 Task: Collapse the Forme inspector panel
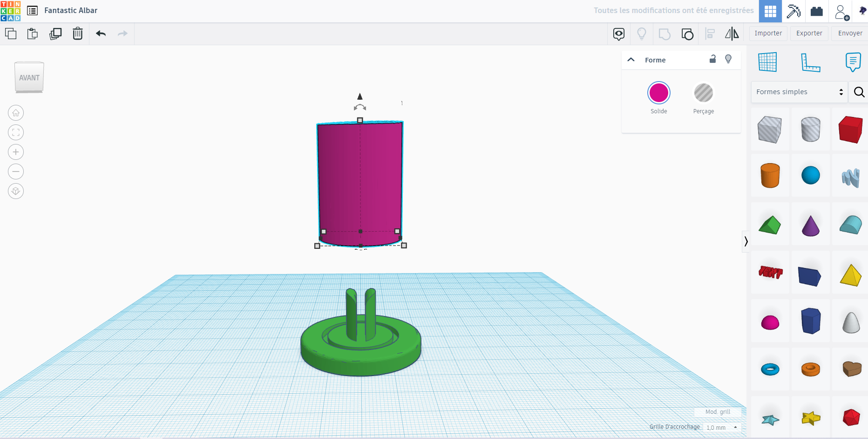coord(631,60)
